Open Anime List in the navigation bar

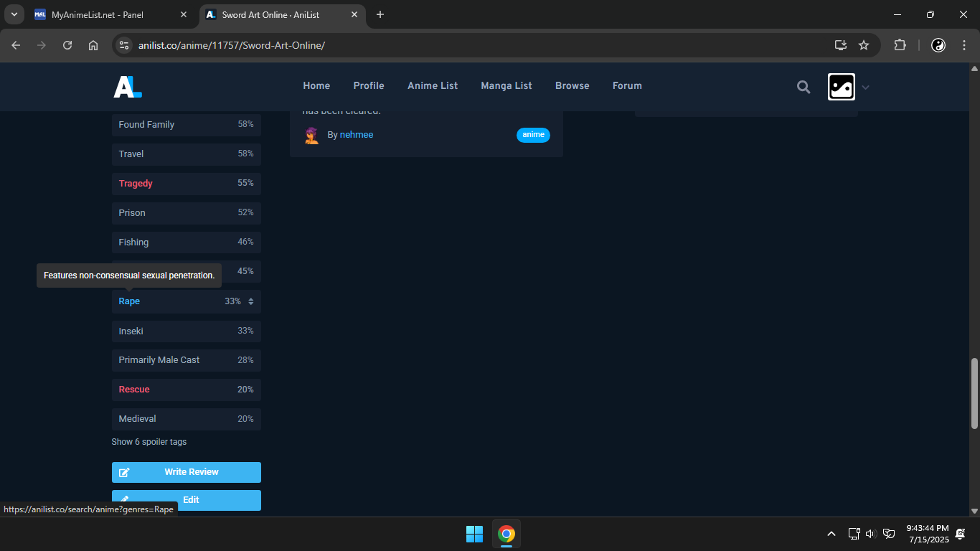pyautogui.click(x=433, y=85)
